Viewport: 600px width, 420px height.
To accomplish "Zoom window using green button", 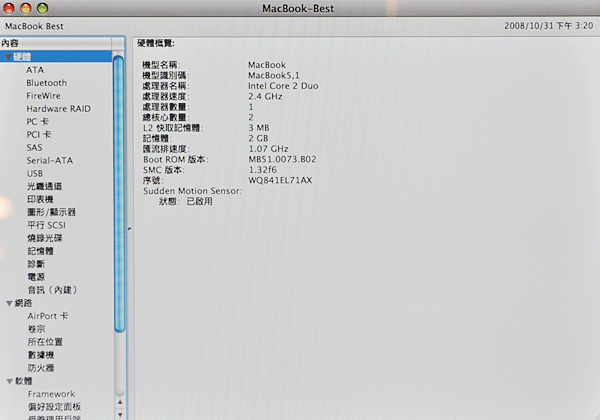I will point(42,8).
